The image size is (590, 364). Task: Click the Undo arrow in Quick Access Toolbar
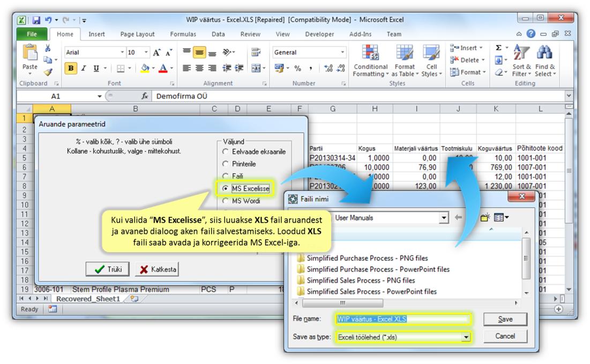(x=48, y=20)
